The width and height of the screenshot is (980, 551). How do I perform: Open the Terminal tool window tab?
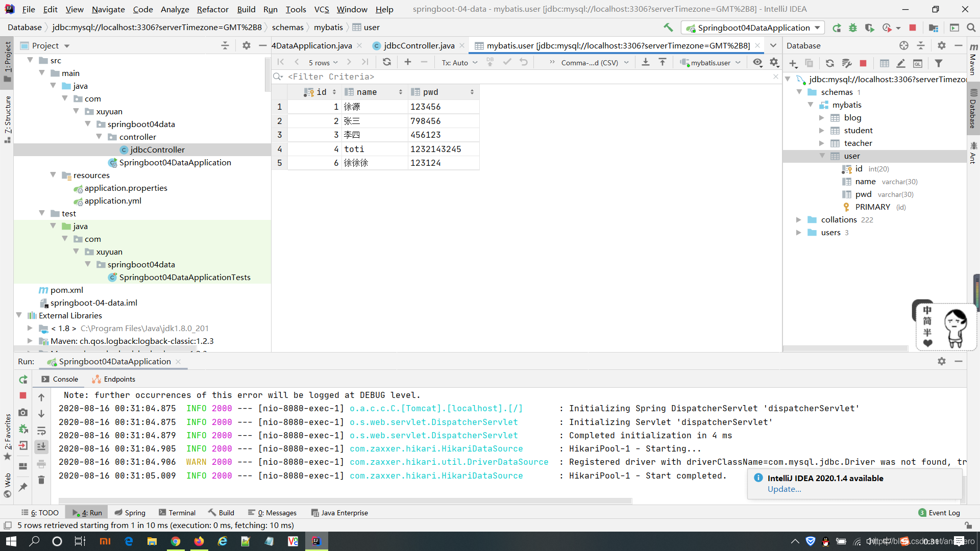[177, 513]
